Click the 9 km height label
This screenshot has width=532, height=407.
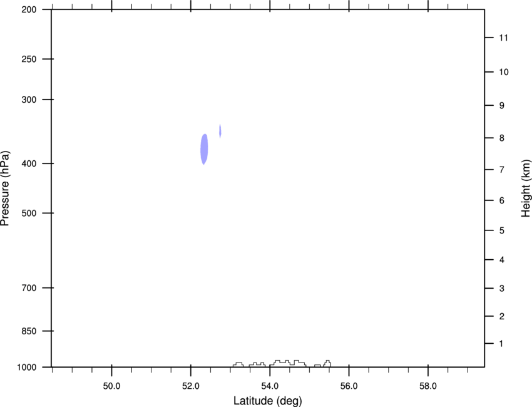pos(502,106)
